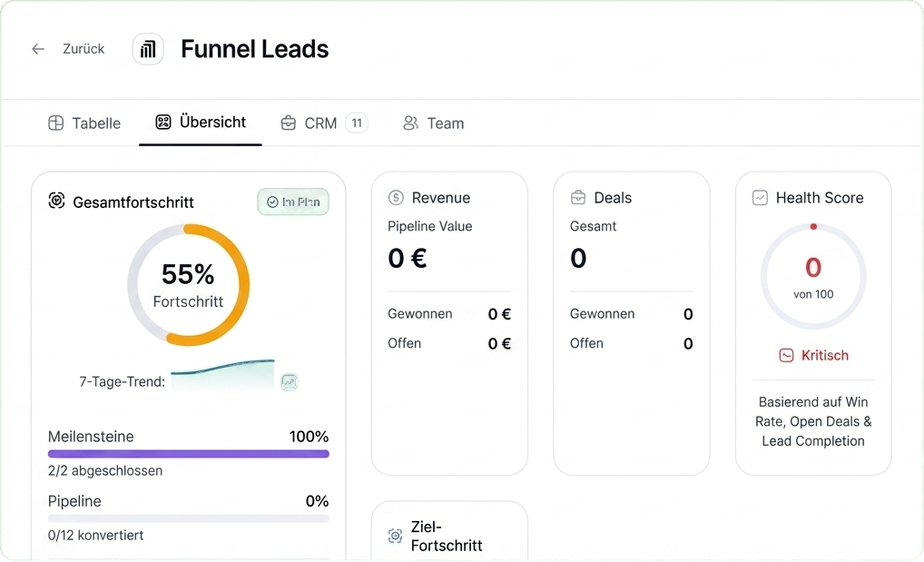The height and width of the screenshot is (562, 924).
Task: Select the Übersicht tab
Action: [201, 122]
